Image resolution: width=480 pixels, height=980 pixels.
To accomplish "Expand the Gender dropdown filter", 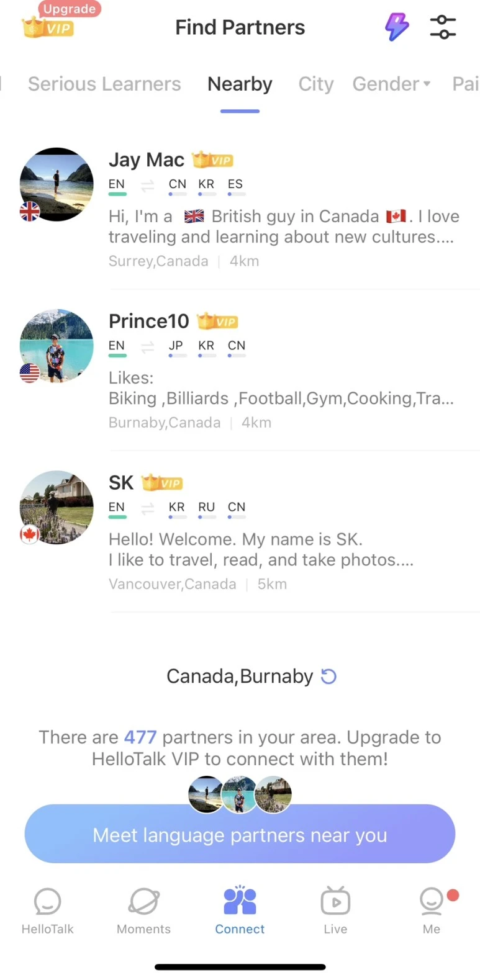I will click(391, 84).
